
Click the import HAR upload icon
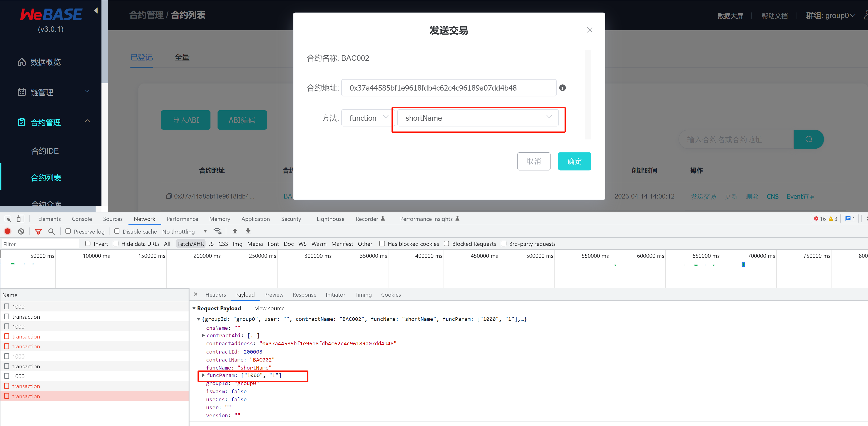(x=235, y=231)
